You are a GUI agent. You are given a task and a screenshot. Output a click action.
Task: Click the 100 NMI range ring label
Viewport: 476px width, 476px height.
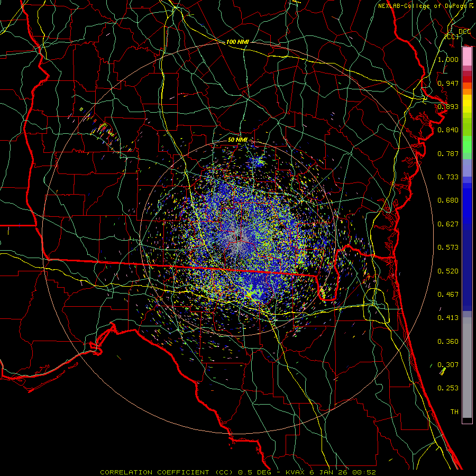(237, 42)
